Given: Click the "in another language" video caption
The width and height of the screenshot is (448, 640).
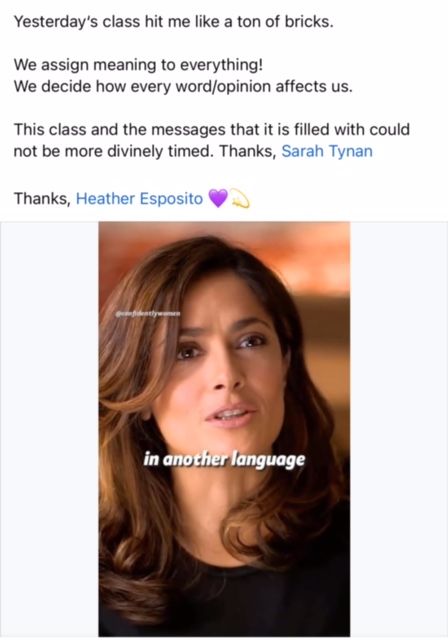Looking at the screenshot, I should [224, 459].
